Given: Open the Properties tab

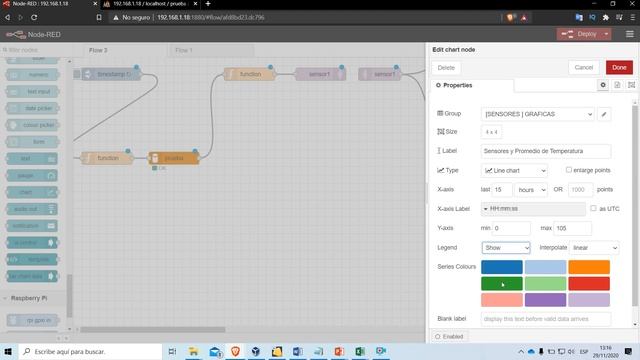Looking at the screenshot, I should click(473, 85).
